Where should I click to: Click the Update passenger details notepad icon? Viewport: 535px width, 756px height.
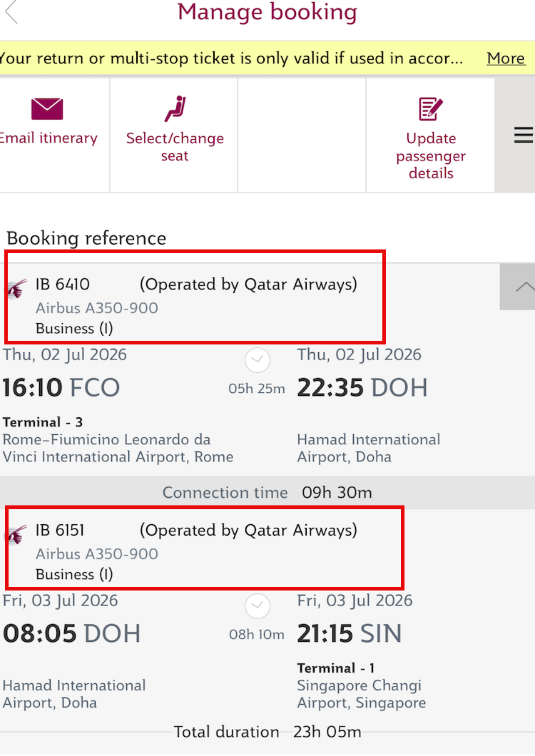click(430, 109)
